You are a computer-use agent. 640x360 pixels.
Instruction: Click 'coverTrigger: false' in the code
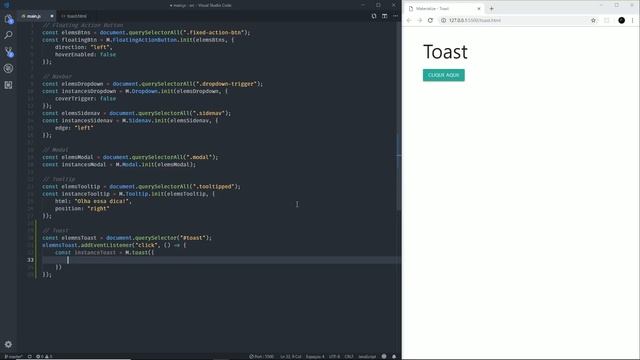click(x=85, y=98)
